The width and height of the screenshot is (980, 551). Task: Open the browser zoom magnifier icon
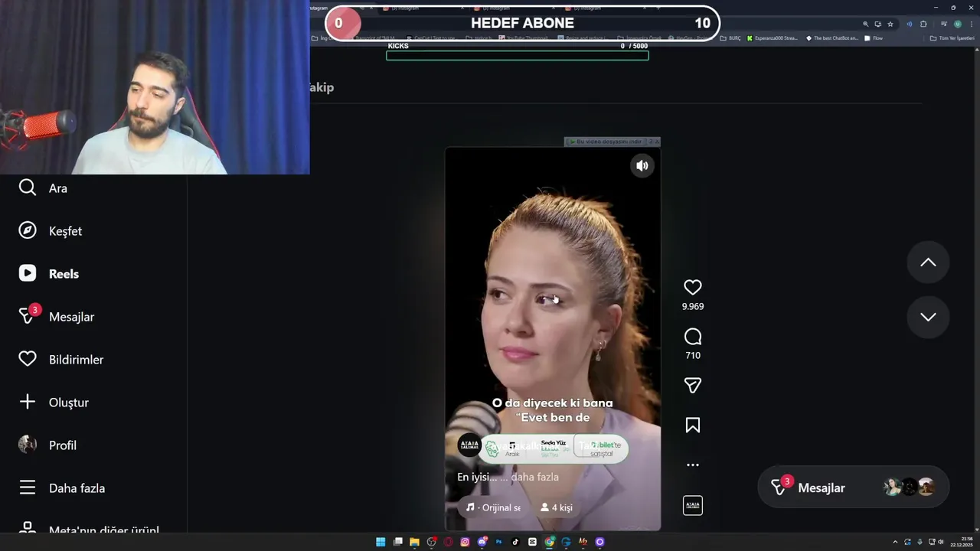pos(866,24)
